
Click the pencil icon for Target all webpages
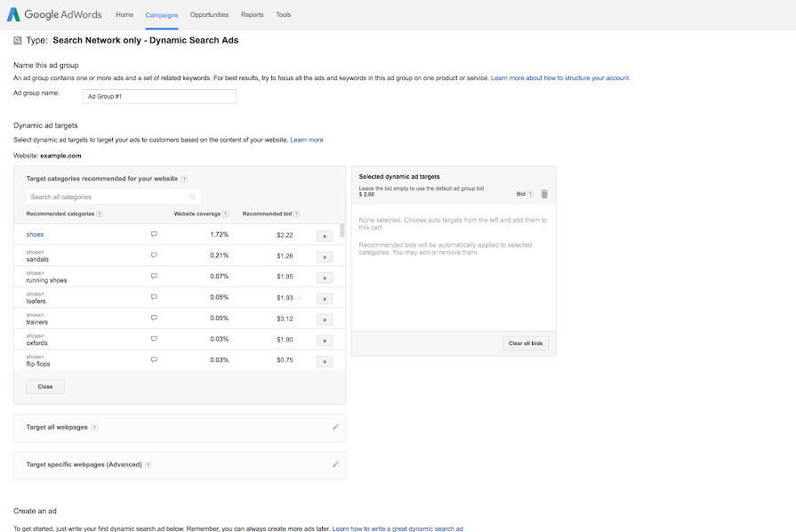335,427
